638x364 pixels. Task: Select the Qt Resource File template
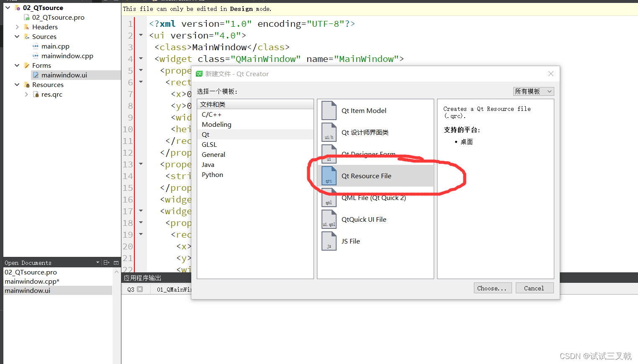(376, 176)
